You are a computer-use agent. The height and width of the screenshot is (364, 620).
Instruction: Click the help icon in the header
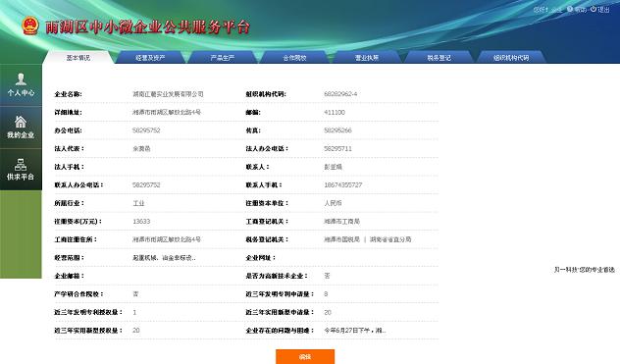(569, 9)
